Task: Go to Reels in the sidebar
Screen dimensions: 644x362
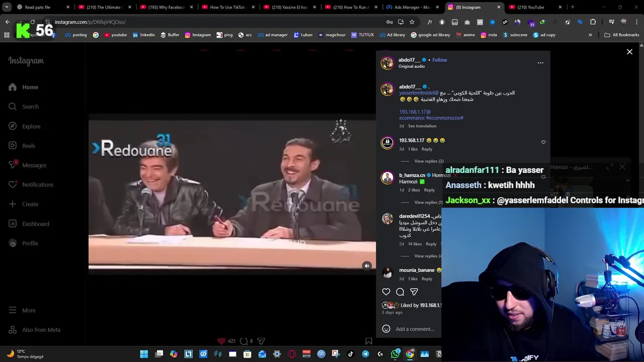Action: point(22,146)
